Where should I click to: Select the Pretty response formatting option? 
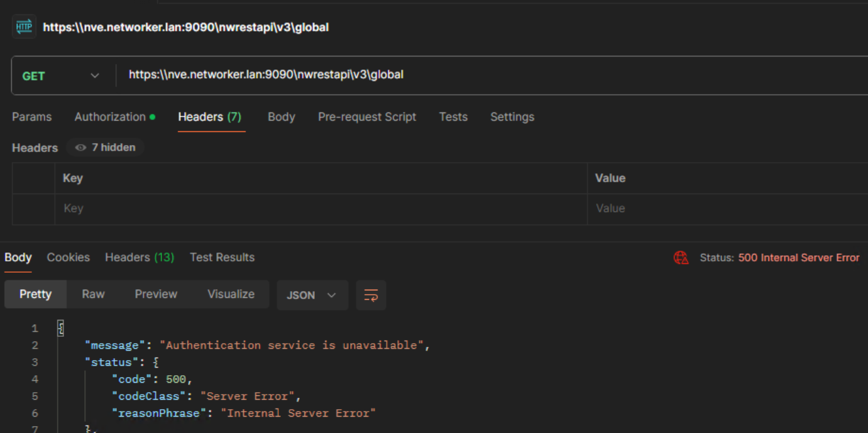click(x=35, y=293)
